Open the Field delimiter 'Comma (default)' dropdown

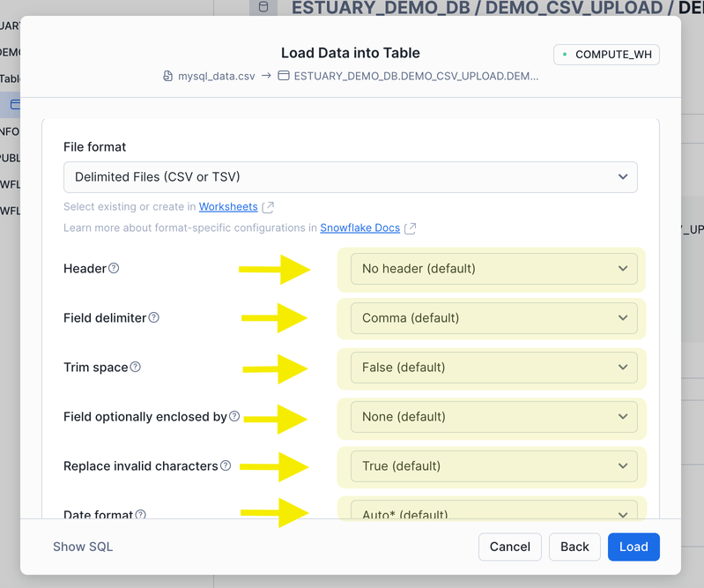(494, 318)
